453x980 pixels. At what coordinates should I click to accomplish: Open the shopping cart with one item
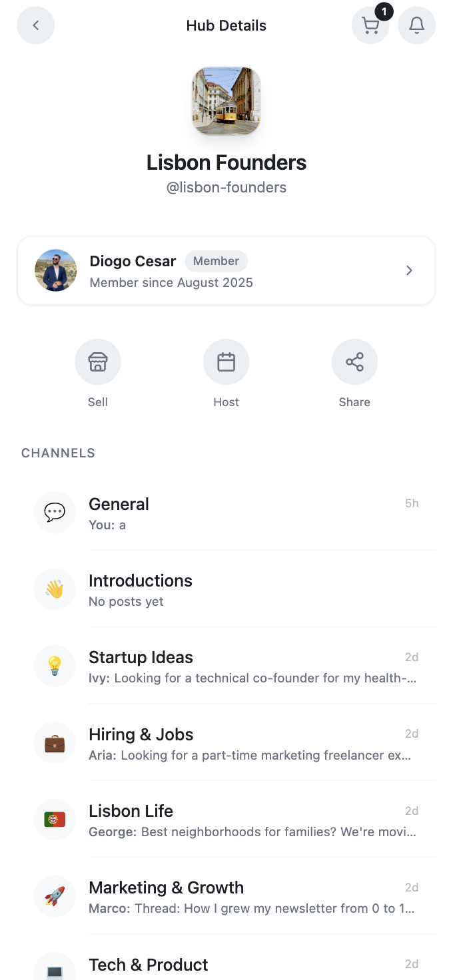[x=370, y=25]
